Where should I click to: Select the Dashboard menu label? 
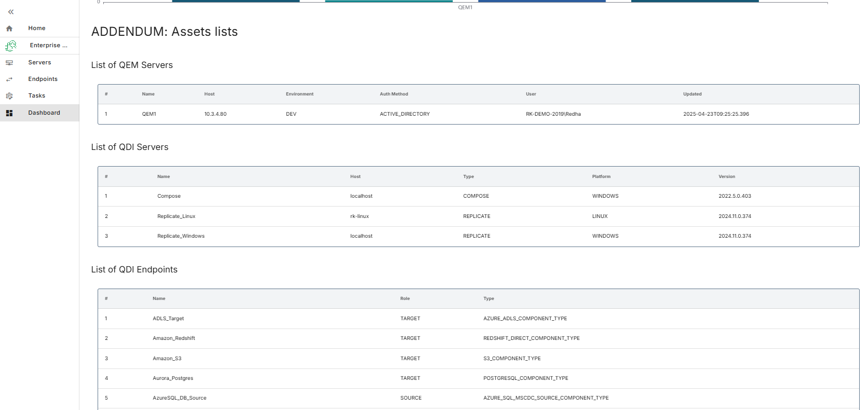(x=44, y=113)
